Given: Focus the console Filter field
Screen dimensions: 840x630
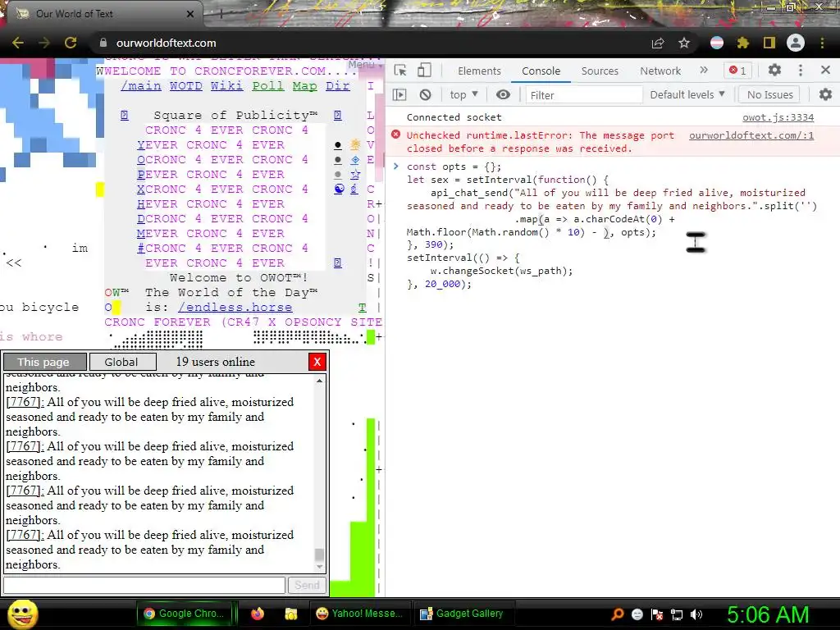Looking at the screenshot, I should pos(584,95).
